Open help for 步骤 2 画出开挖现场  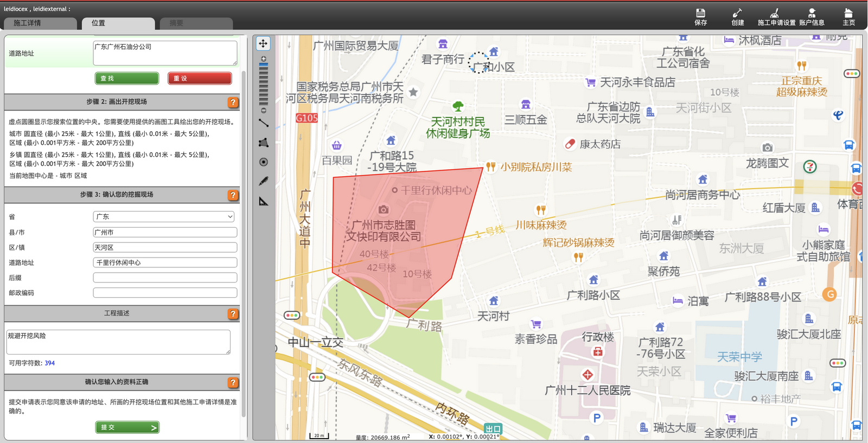[x=233, y=102]
